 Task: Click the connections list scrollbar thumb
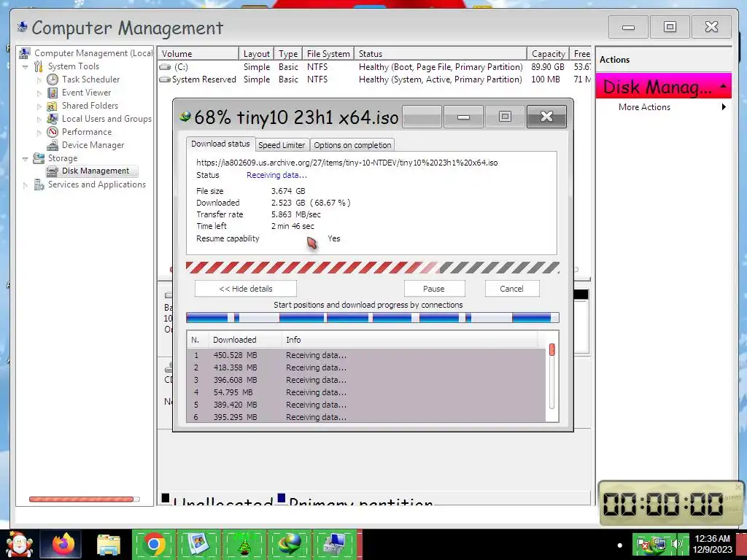[551, 350]
